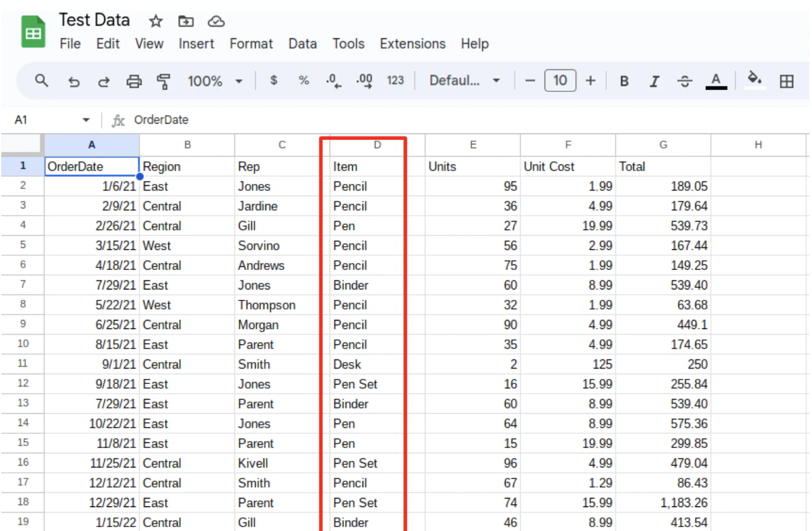Open the zoom 100% dropdown
This screenshot has width=812, height=531.
[x=215, y=81]
